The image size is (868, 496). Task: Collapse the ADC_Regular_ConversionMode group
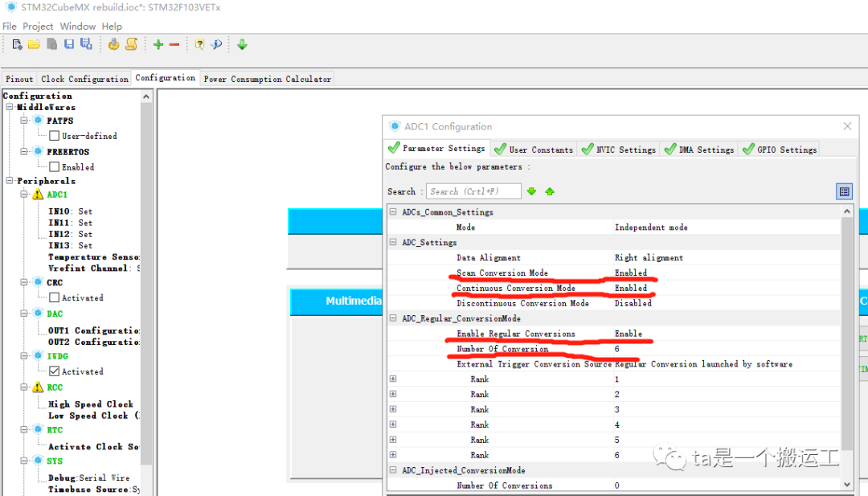[393, 318]
